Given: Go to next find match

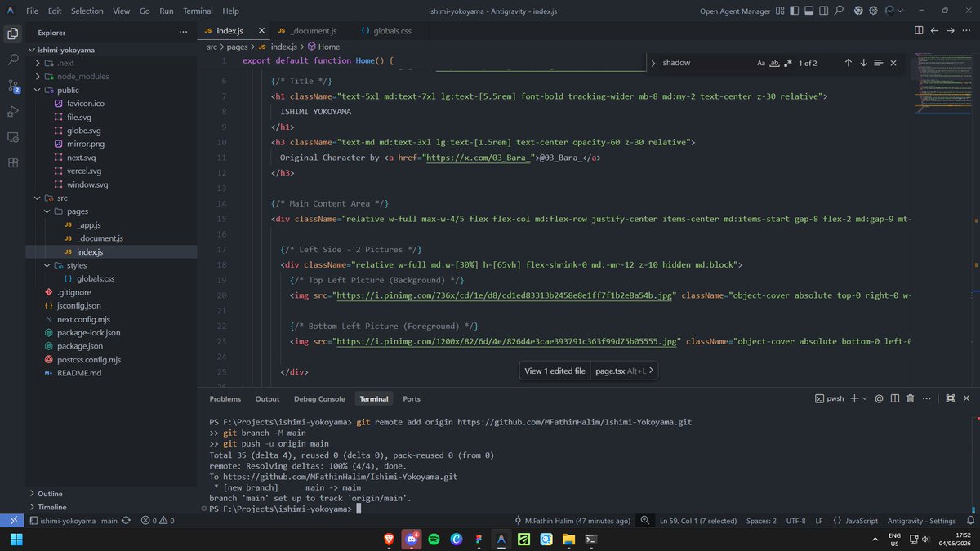Looking at the screenshot, I should pos(863,63).
